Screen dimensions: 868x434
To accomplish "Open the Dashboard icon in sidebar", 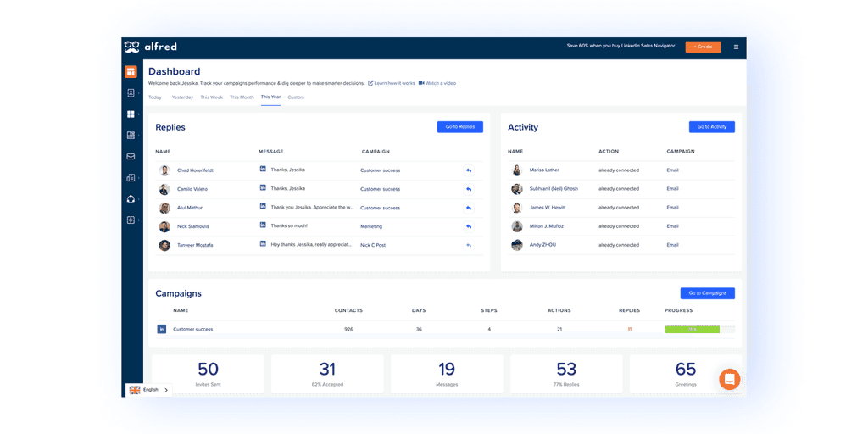I will coord(131,71).
